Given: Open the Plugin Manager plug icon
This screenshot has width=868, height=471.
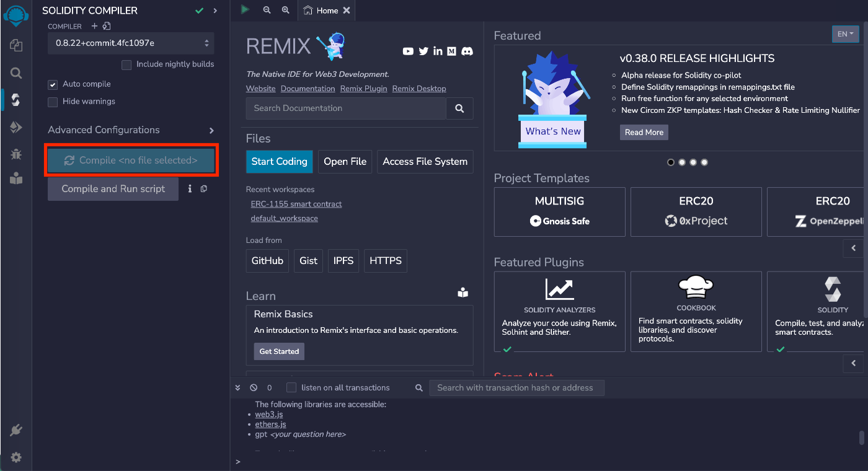Looking at the screenshot, I should click(16, 430).
